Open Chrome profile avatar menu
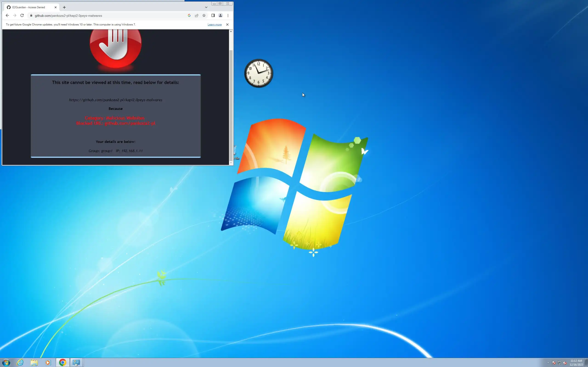 tap(220, 16)
